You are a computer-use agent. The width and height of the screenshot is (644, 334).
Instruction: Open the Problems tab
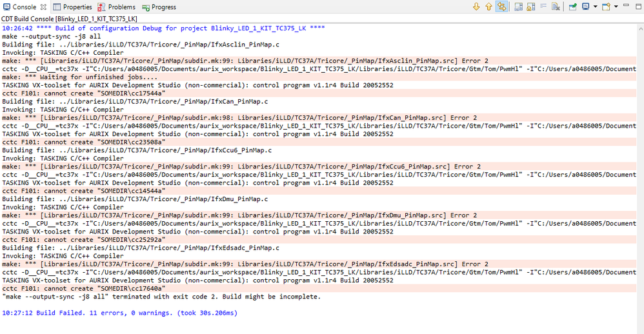[117, 7]
